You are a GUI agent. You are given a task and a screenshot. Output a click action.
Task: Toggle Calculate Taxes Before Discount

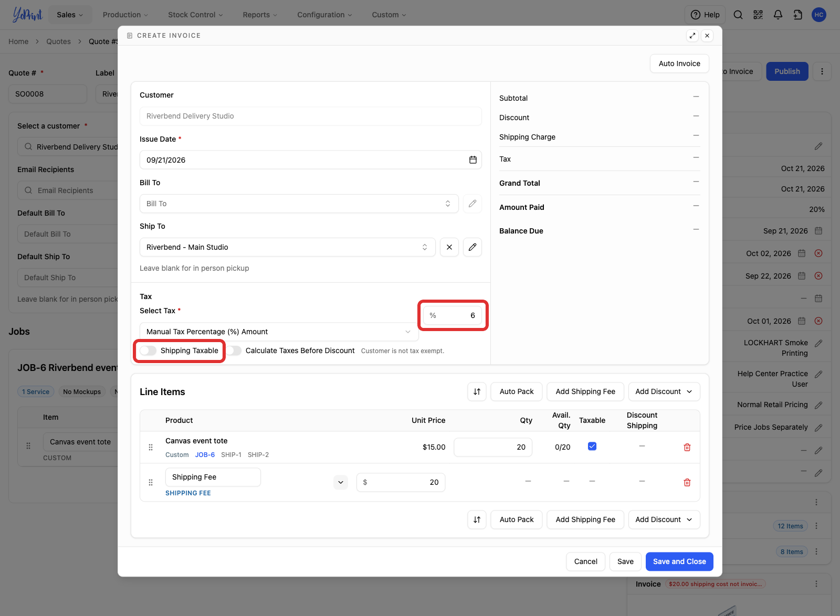pos(234,351)
